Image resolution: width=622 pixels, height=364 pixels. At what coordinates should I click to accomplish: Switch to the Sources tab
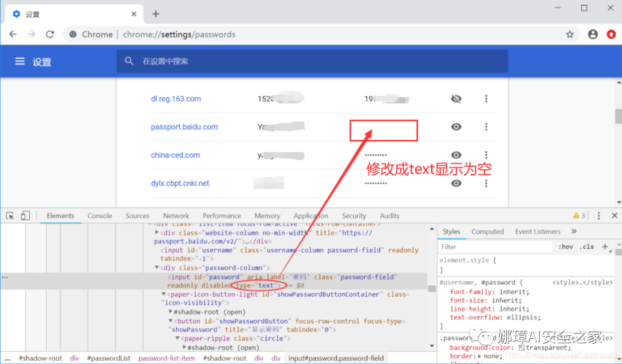tap(137, 216)
